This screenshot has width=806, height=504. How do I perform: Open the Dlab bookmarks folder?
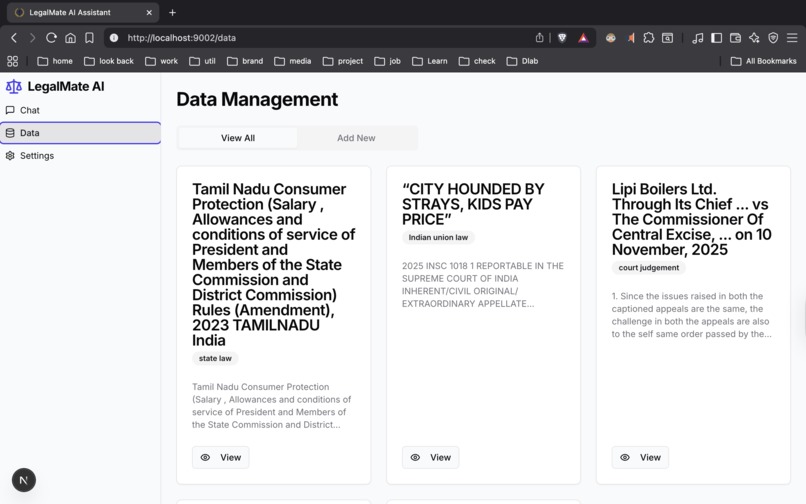[522, 61]
